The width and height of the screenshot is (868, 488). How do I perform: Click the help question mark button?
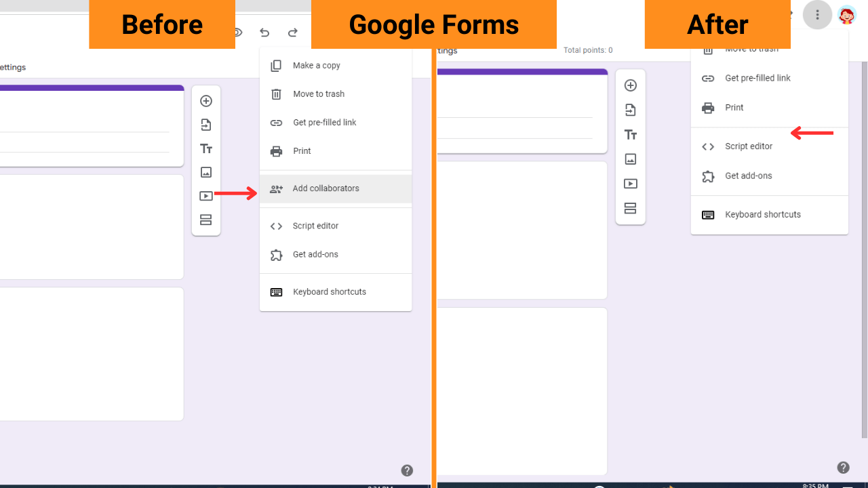(407, 470)
